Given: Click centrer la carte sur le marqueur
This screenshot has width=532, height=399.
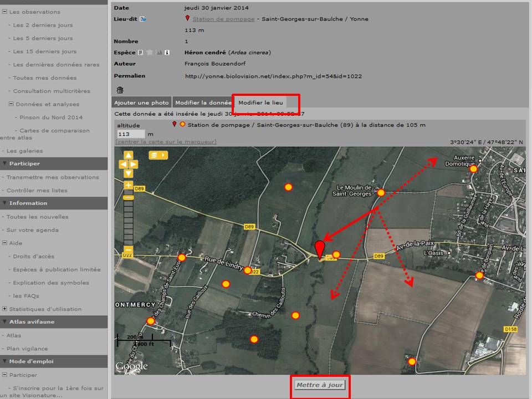Looking at the screenshot, I should pos(166,142).
